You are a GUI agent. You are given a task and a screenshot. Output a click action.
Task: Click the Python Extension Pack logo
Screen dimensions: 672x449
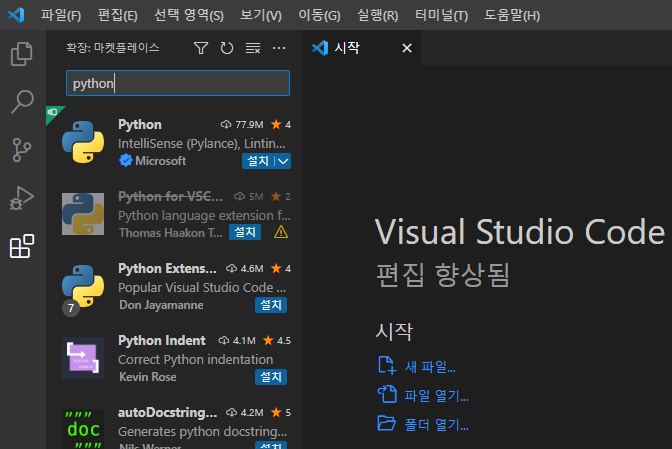pyautogui.click(x=83, y=285)
